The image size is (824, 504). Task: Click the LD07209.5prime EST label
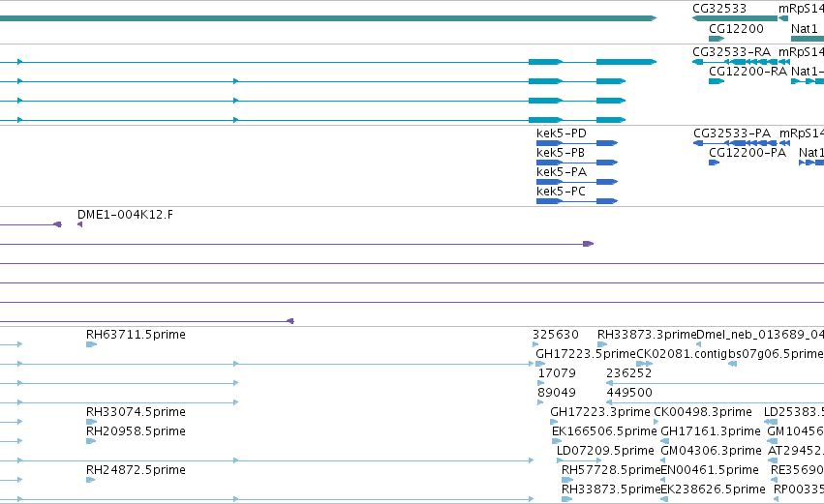pyautogui.click(x=605, y=451)
